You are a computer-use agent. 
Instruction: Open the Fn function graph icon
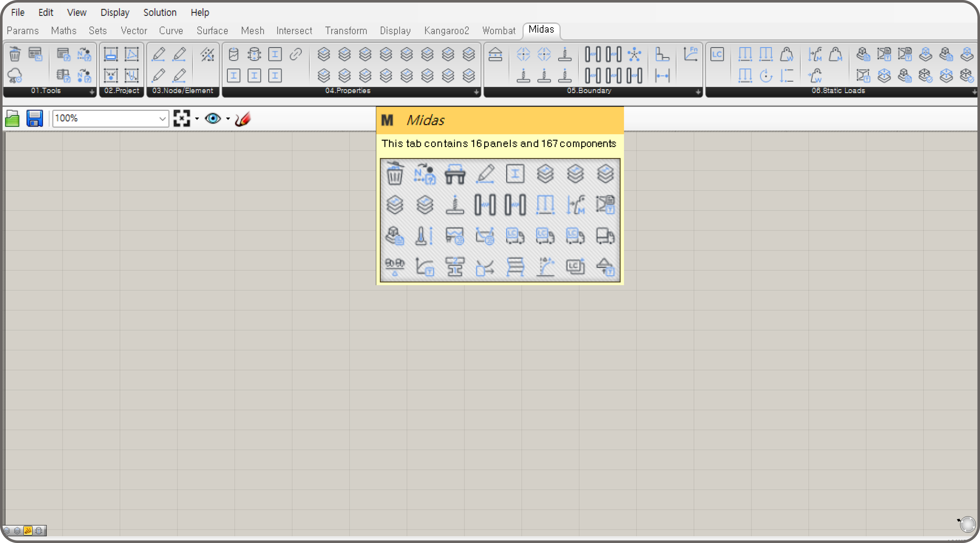[x=690, y=54]
